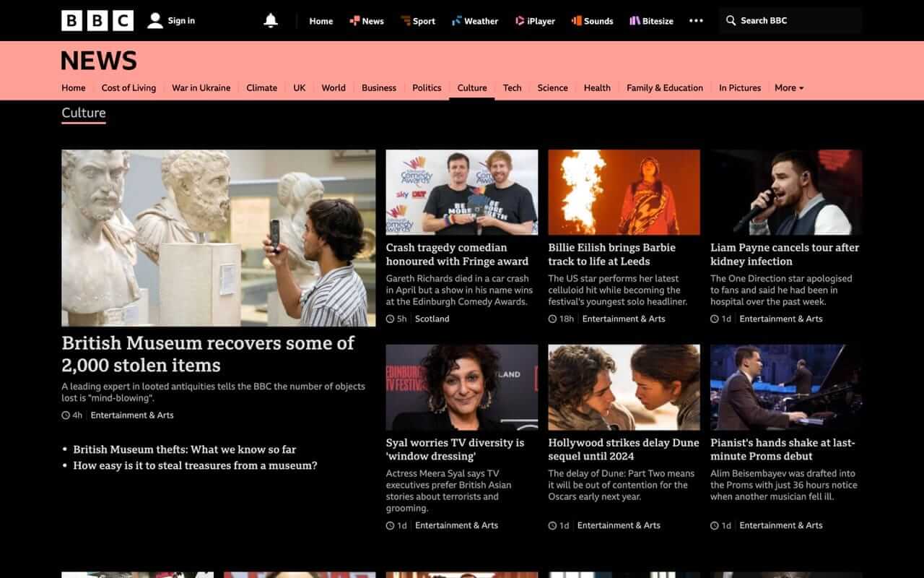Open notifications bell icon

pyautogui.click(x=271, y=20)
